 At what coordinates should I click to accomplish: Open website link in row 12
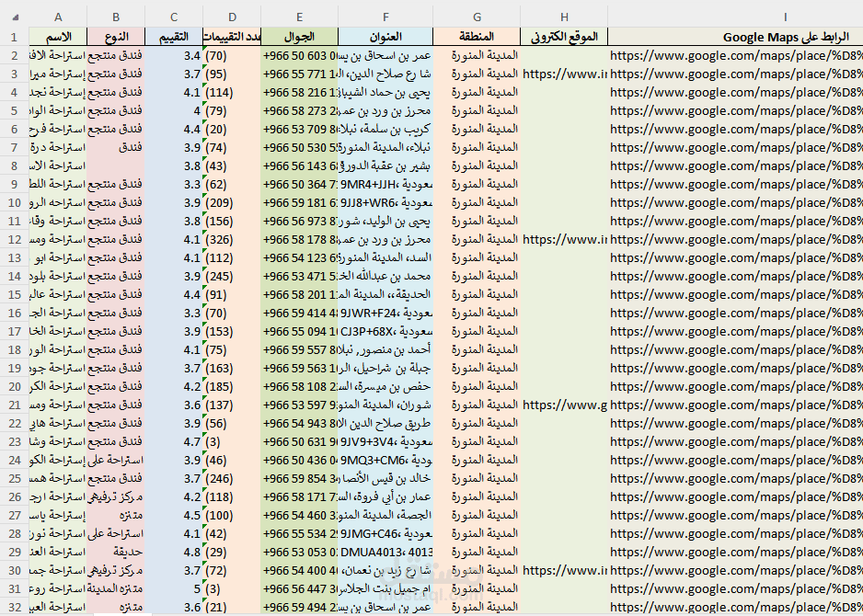pos(564,240)
